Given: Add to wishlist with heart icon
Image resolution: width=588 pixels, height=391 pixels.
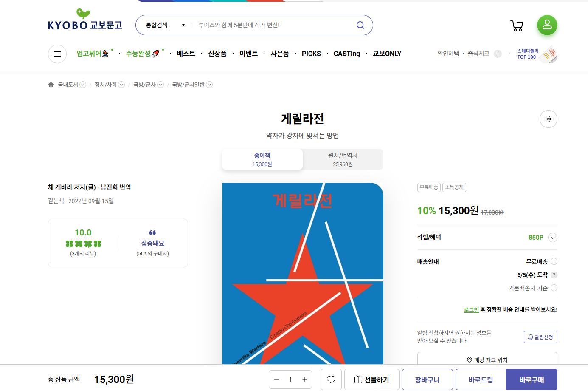Looking at the screenshot, I should tap(331, 380).
